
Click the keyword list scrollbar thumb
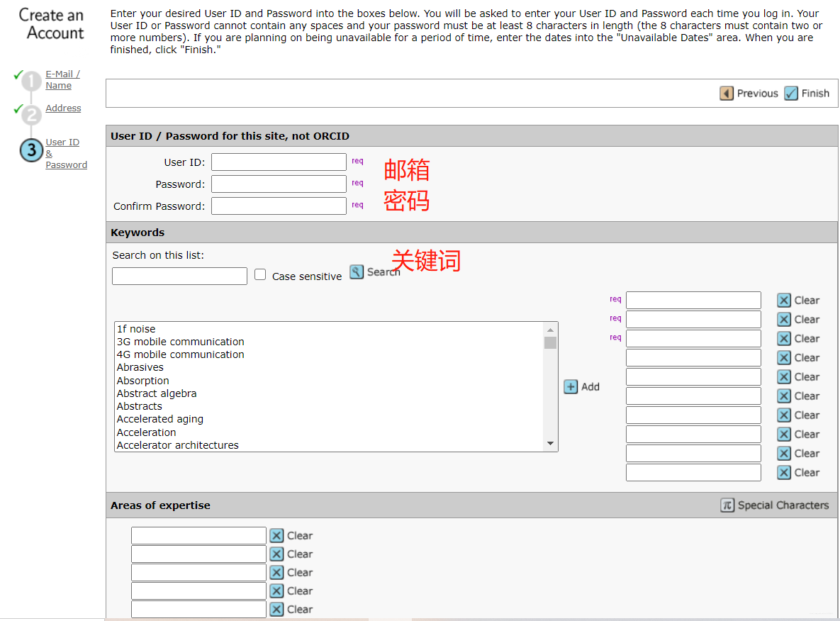[x=550, y=343]
